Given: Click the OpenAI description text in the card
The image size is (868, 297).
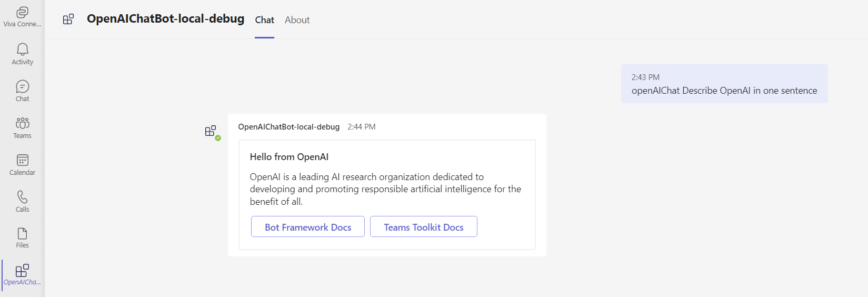Looking at the screenshot, I should [x=385, y=189].
